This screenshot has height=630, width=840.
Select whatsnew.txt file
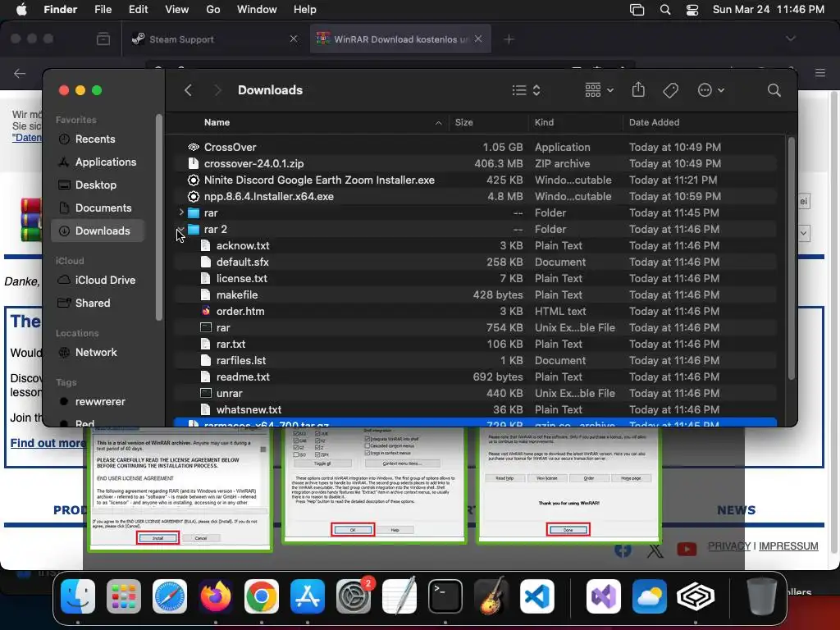coord(475,410)
